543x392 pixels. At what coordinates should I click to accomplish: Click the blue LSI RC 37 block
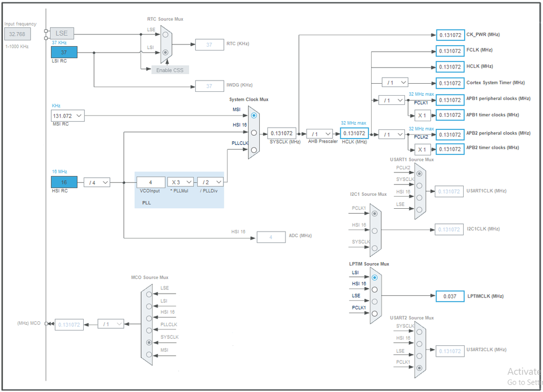point(64,52)
